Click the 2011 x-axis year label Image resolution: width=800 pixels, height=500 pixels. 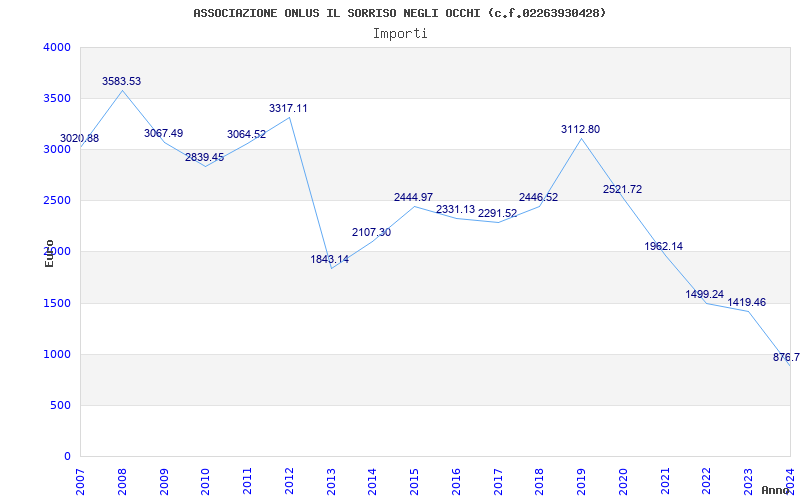pos(247,481)
